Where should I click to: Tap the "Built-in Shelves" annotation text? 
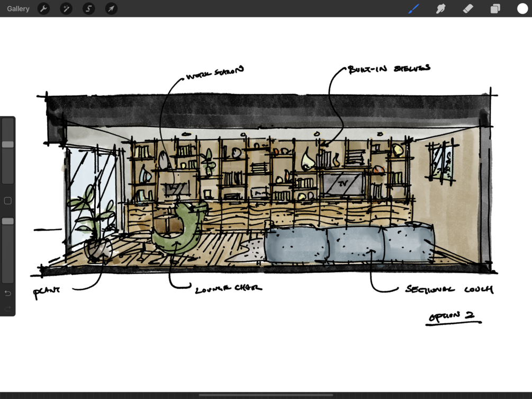click(x=389, y=68)
